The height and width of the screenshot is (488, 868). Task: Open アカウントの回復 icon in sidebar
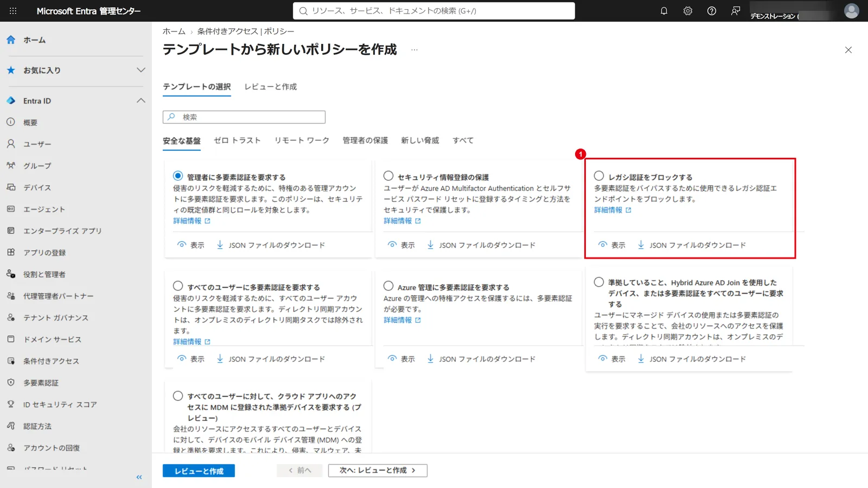click(x=11, y=447)
